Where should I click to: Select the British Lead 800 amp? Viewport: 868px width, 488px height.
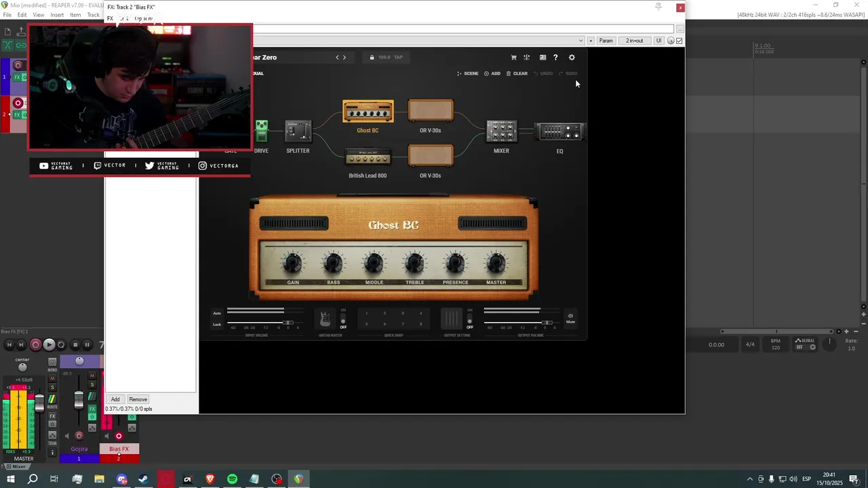point(368,158)
